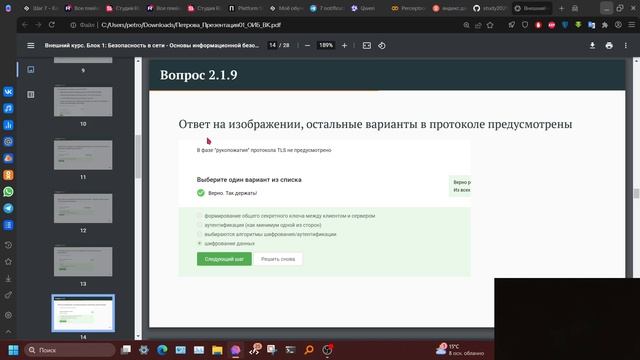This screenshot has width=640, height=360.
Task: Reload the current page
Action: point(51,25)
